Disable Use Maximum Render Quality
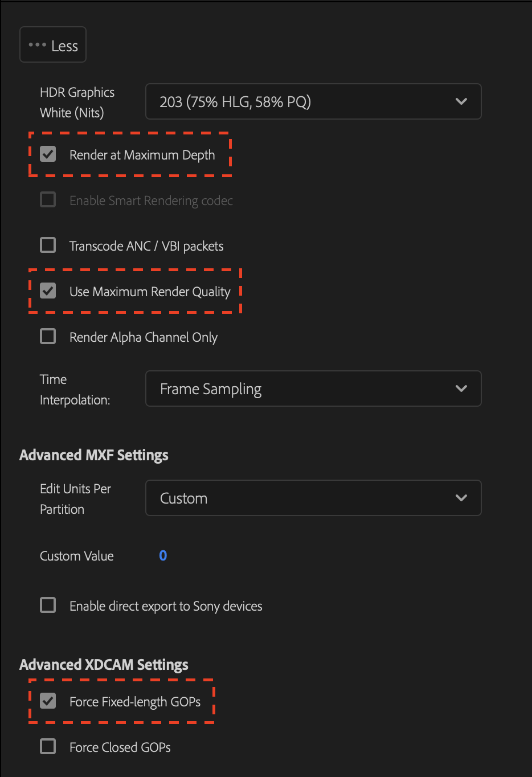 tap(48, 291)
